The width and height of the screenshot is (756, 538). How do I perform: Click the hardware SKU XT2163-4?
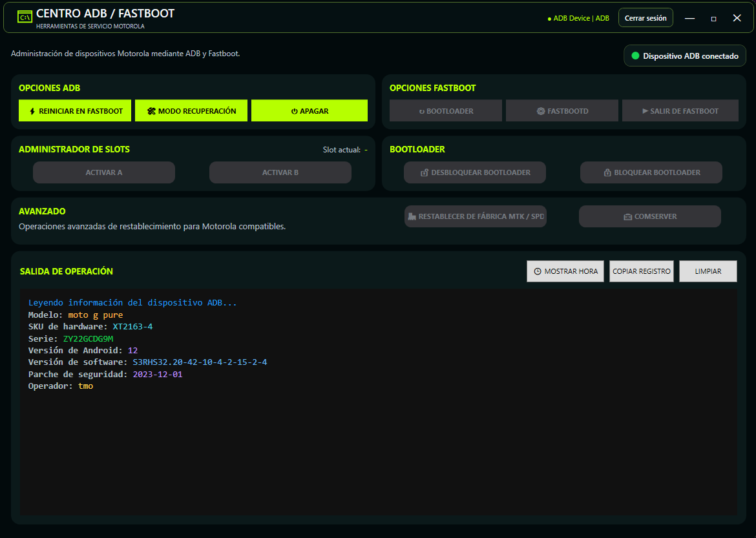click(x=132, y=326)
